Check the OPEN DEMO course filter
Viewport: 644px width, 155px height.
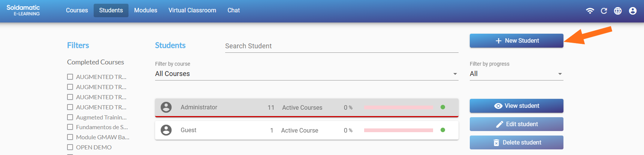click(70, 147)
